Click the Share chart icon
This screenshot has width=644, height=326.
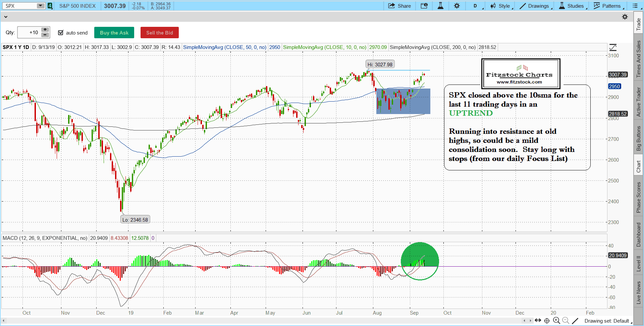point(399,6)
